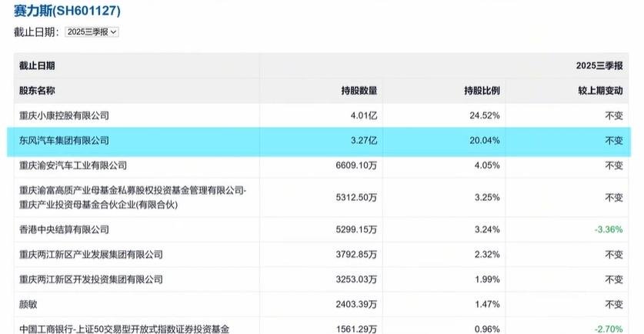Click the 2025三季报 table header label
The image size is (644, 334).
tap(599, 65)
